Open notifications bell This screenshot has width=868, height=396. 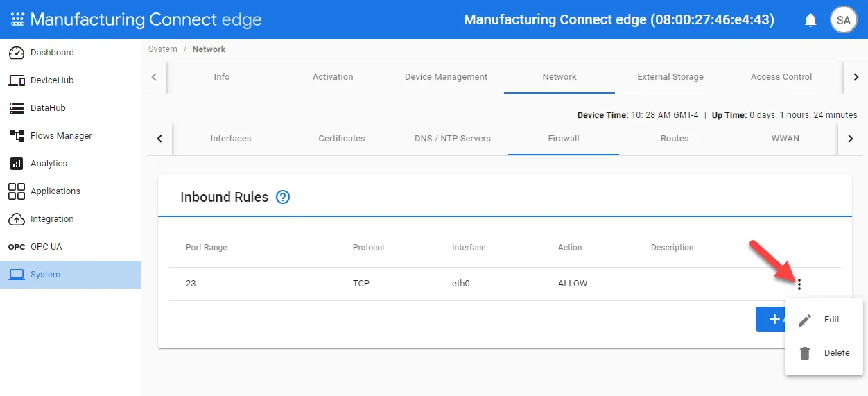tap(810, 20)
